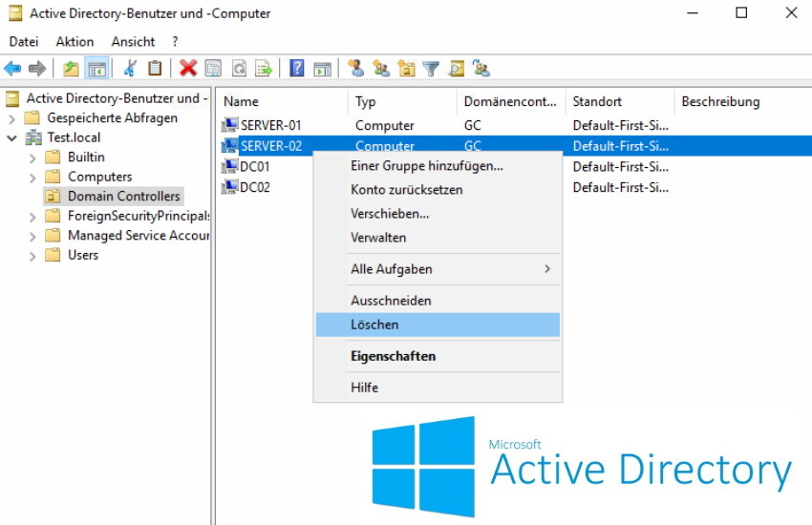Open the Aktion menu
This screenshot has width=812, height=525.
tap(75, 41)
